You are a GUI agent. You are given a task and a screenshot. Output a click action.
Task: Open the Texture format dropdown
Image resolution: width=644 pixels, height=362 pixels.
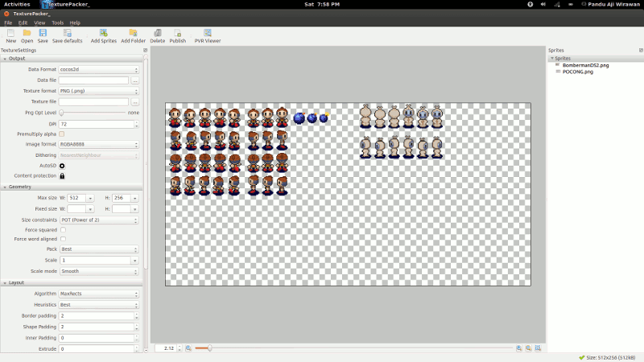(x=98, y=91)
